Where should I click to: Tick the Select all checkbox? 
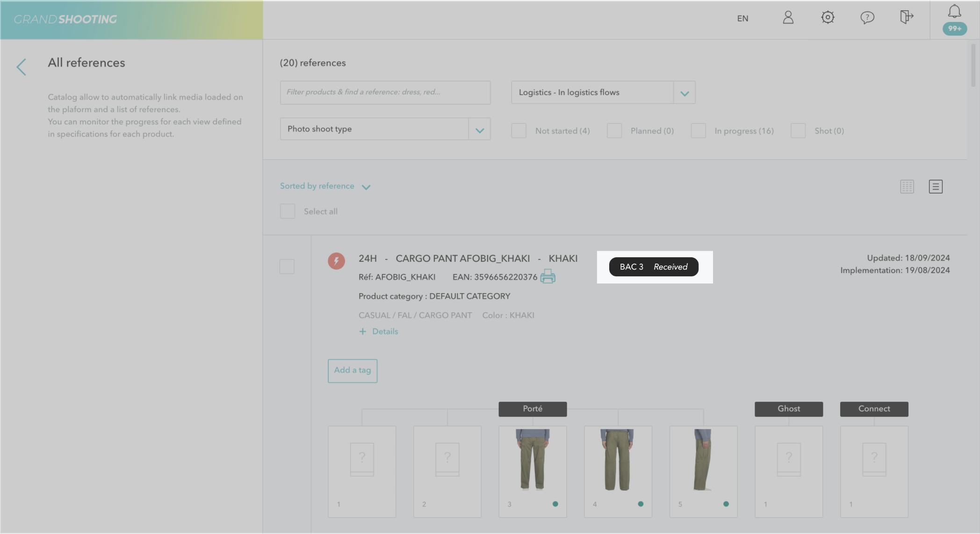coord(288,211)
